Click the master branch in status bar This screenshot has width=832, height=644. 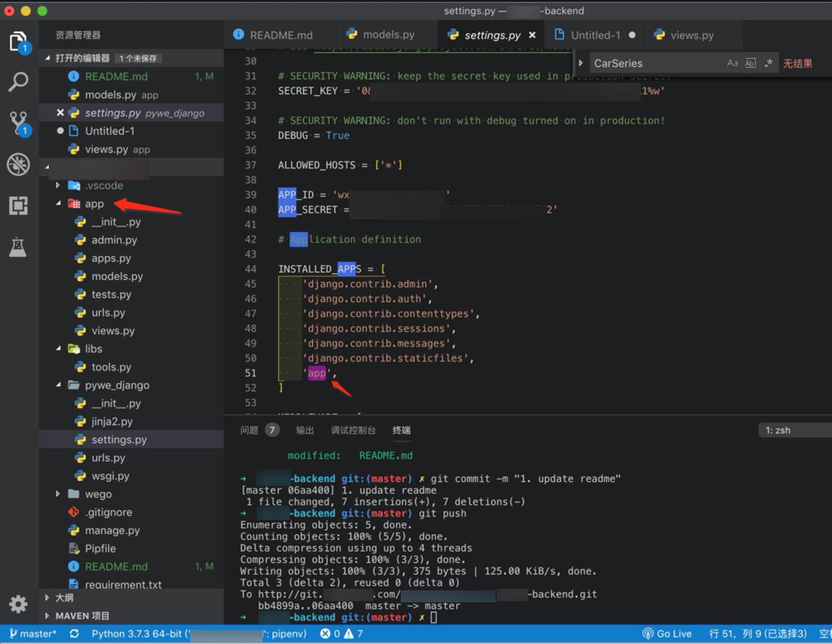(x=33, y=634)
